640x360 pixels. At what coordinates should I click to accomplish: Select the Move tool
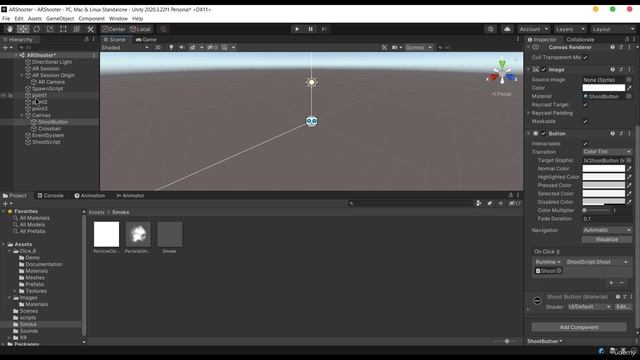(23, 29)
